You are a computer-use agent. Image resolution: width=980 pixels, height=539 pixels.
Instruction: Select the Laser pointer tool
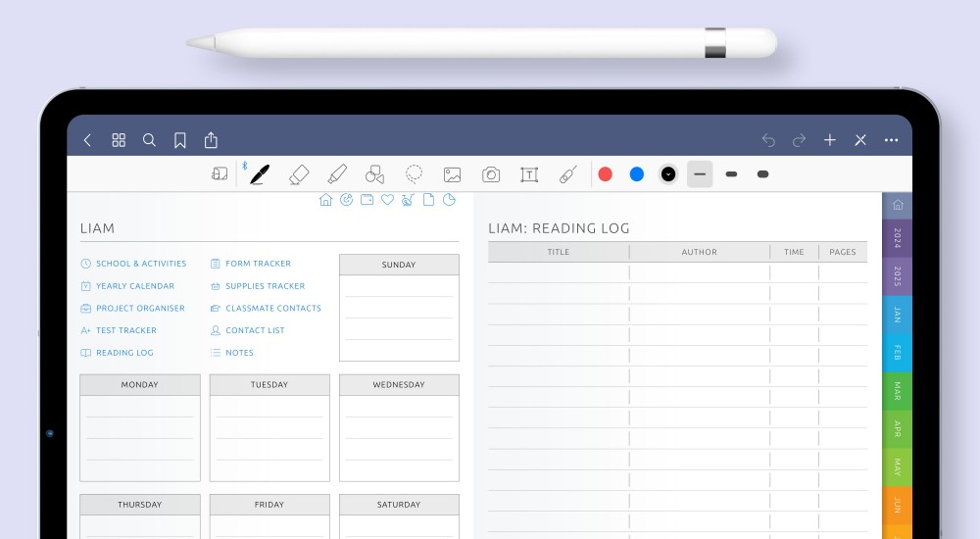(567, 174)
